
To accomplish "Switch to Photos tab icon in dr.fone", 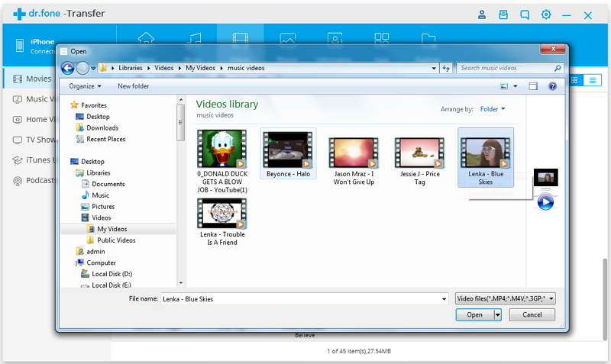I will 288,37.
